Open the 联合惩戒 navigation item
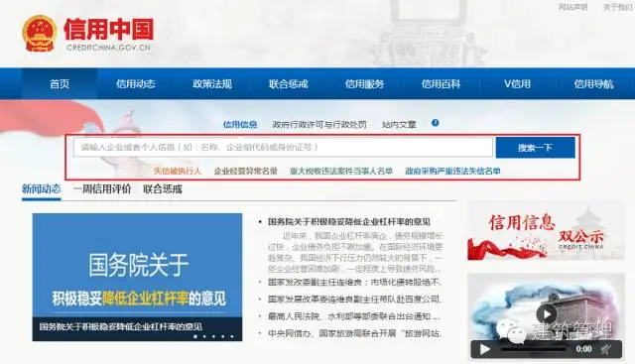The width and height of the screenshot is (635, 364). coord(289,84)
